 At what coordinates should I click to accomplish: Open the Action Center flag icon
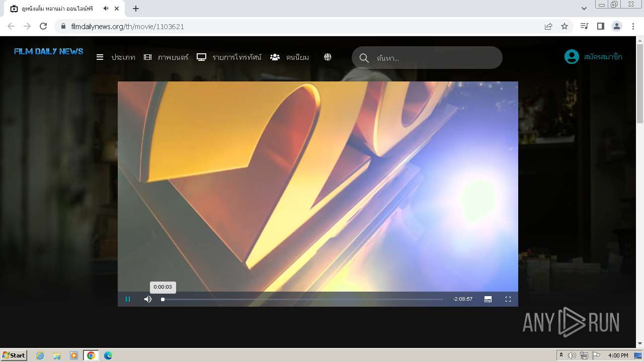point(596,355)
